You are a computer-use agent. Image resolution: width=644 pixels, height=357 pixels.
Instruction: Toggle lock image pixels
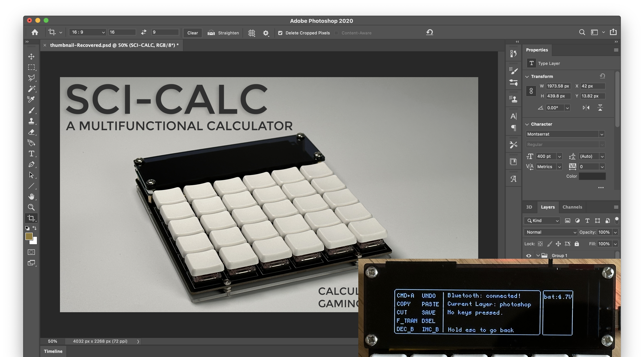point(550,244)
